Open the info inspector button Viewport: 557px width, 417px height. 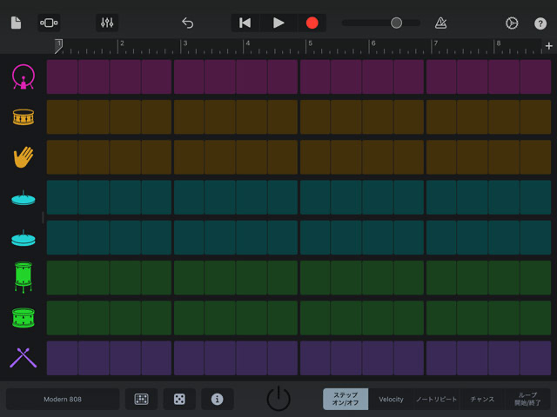[x=217, y=399]
